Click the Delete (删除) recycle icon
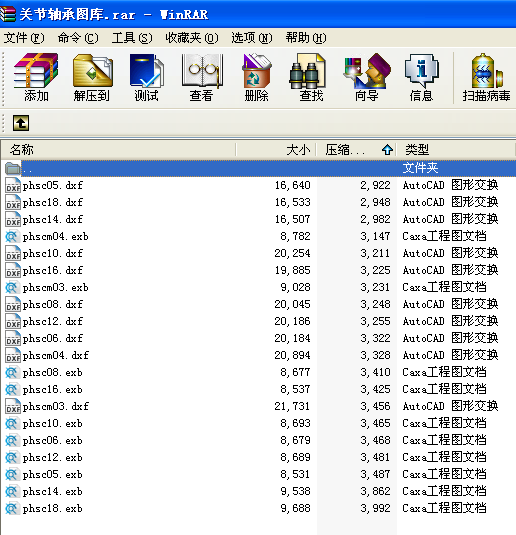Screen dimensions: 516x535 click(x=257, y=71)
